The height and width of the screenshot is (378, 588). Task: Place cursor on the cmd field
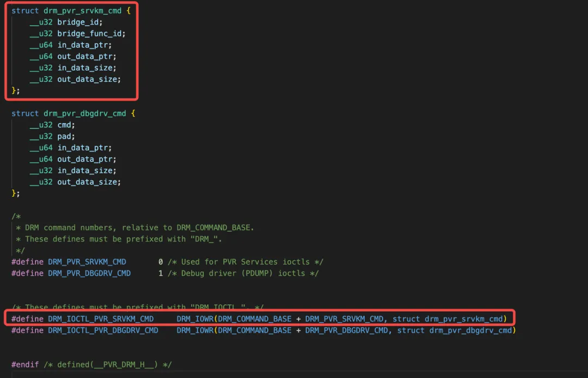[x=64, y=125]
